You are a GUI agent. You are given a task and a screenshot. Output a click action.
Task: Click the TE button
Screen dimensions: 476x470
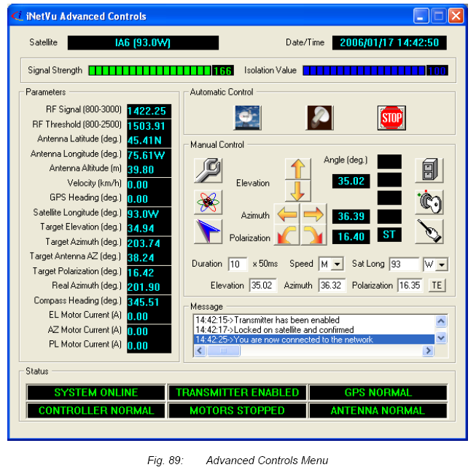coord(437,285)
